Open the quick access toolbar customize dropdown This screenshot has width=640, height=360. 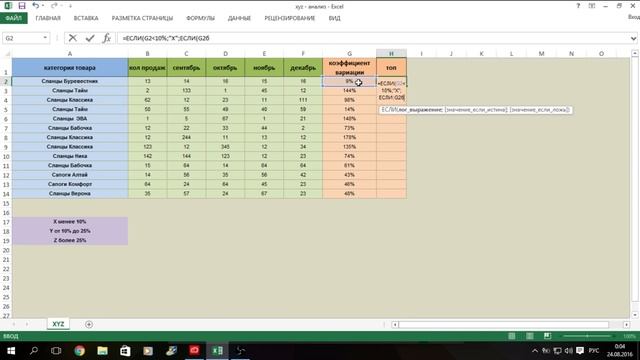click(x=70, y=6)
